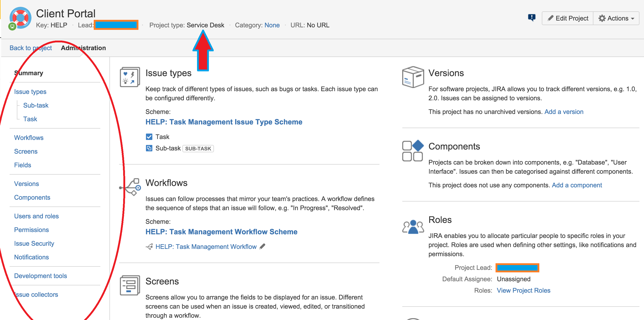
Task: Open Permissions in the sidebar menu
Action: 31,230
